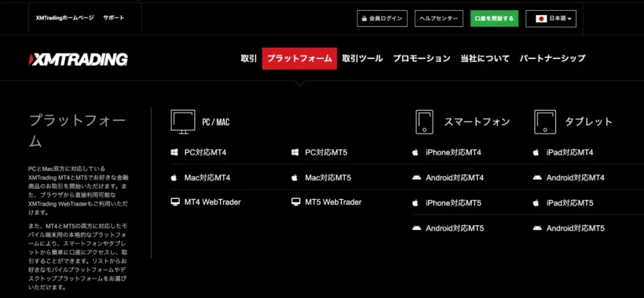Open smartphone Android対応MT5 link
Image resolution: width=644 pixels, height=298 pixels.
[x=455, y=228]
